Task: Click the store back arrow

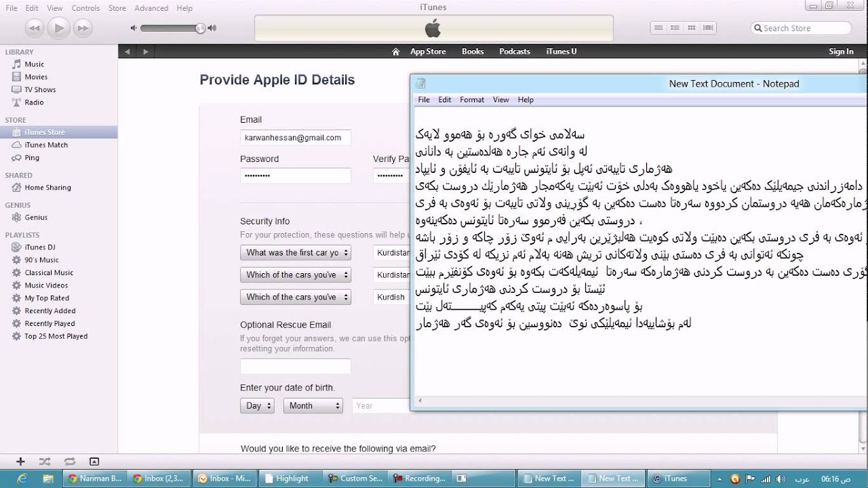Action: (x=127, y=52)
